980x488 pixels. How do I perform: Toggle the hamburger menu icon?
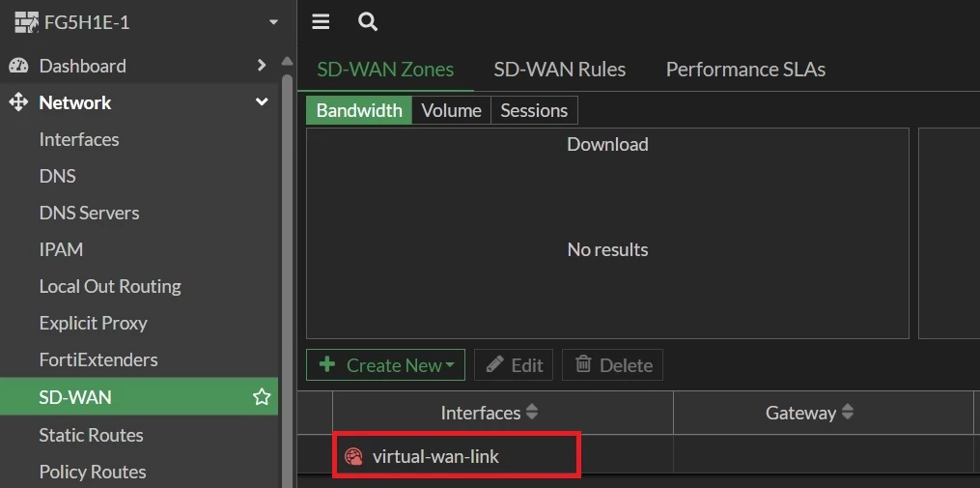[321, 22]
